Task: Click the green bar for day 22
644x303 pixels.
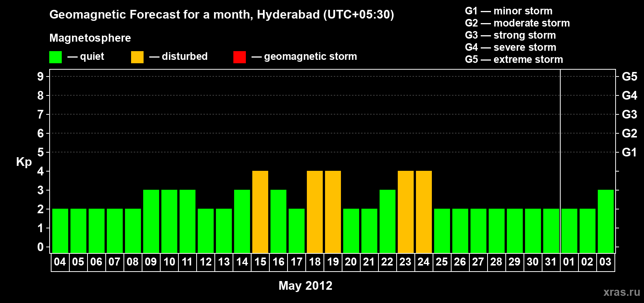Action: [388, 221]
